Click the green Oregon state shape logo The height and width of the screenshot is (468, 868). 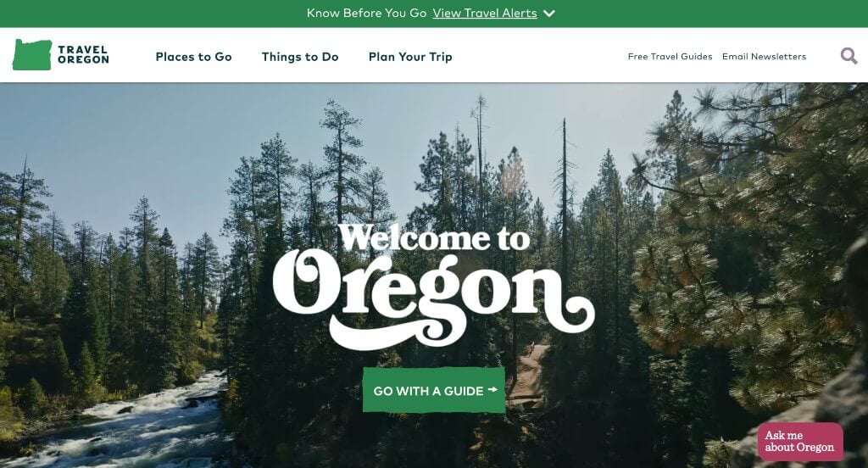(32, 55)
